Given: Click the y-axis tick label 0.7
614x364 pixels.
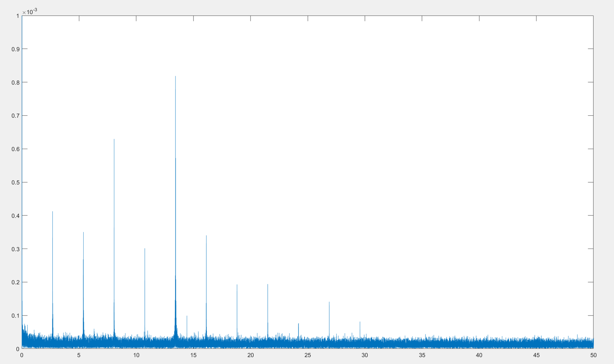Looking at the screenshot, I should point(15,116).
